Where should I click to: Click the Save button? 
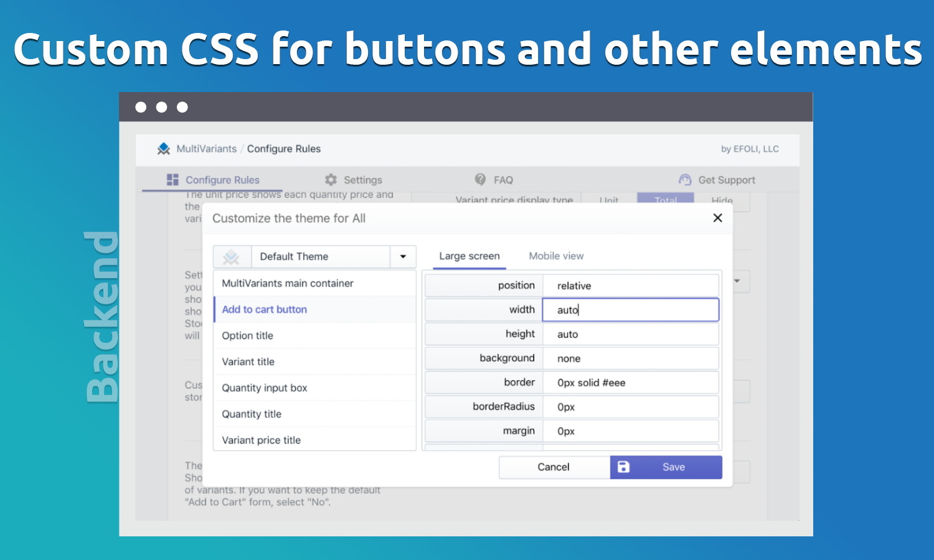[x=666, y=467]
